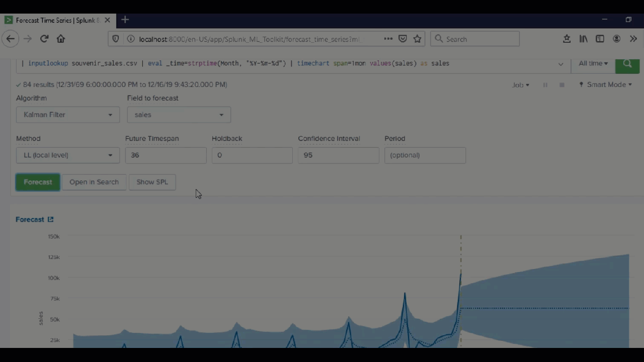Click the Home icon in the toolbar
This screenshot has height=362, width=644.
point(60,39)
